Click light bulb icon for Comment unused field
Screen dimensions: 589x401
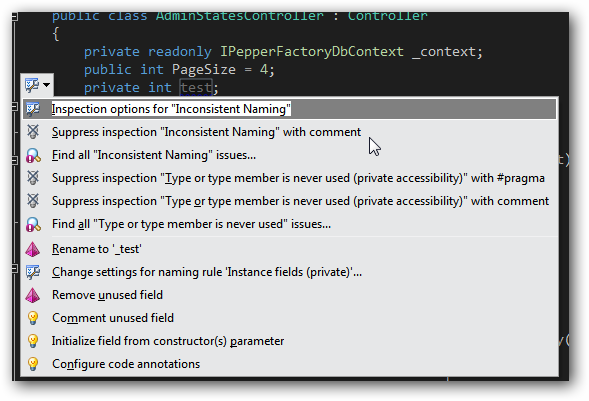[33, 318]
